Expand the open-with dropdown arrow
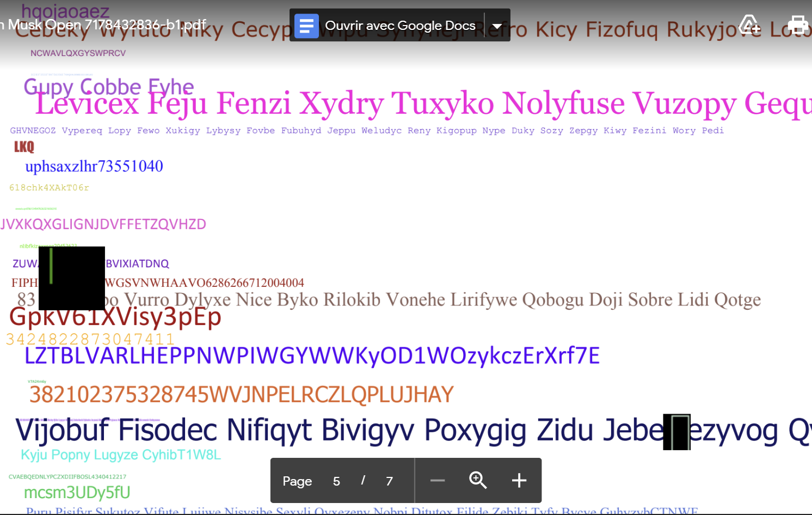The height and width of the screenshot is (515, 812). click(x=497, y=26)
